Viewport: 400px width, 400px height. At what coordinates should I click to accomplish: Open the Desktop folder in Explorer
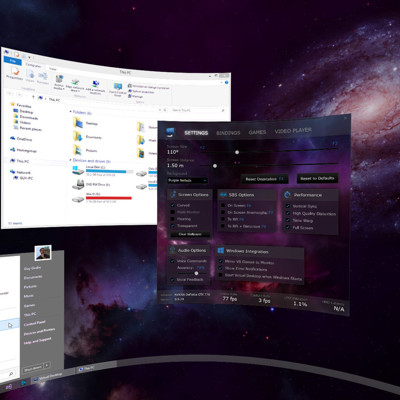pos(78,123)
